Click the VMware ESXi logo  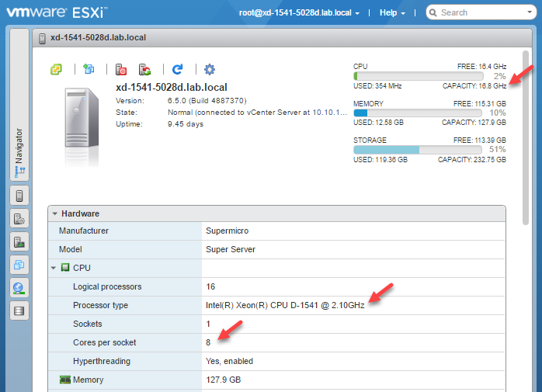(57, 12)
